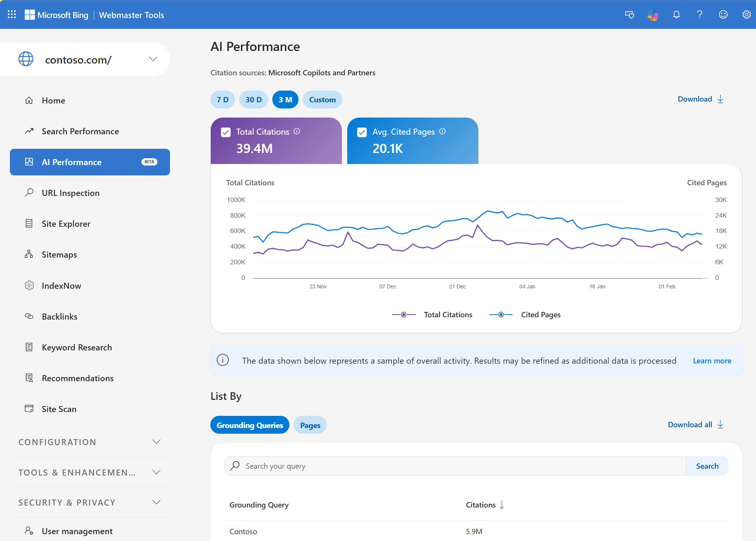
Task: Click the Learn more link
Action: (712, 360)
